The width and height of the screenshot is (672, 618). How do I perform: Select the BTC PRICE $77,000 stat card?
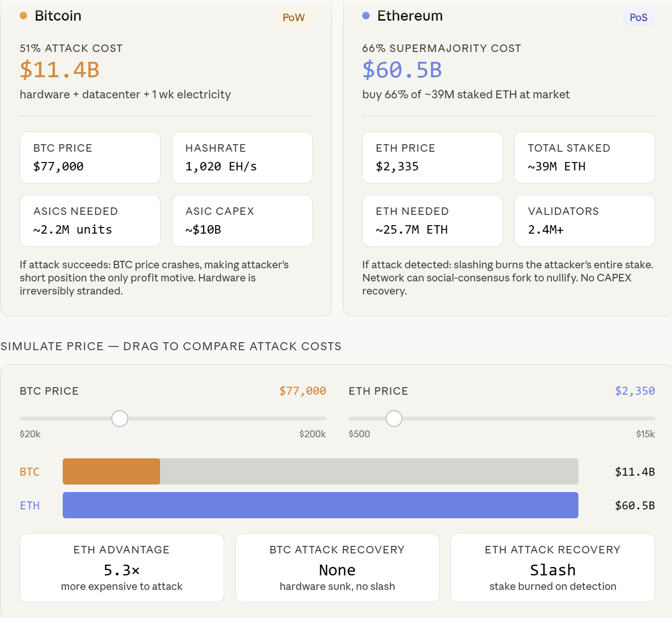pos(90,157)
